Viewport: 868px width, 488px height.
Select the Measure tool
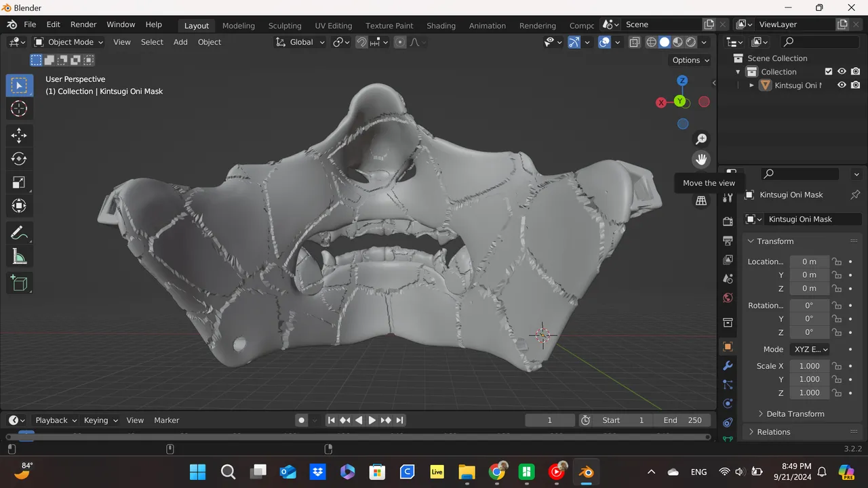click(x=19, y=256)
